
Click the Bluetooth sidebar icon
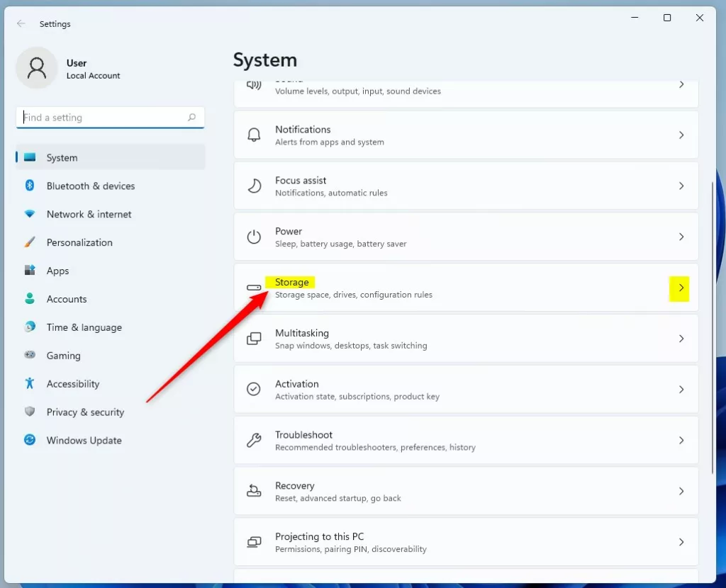(30, 186)
